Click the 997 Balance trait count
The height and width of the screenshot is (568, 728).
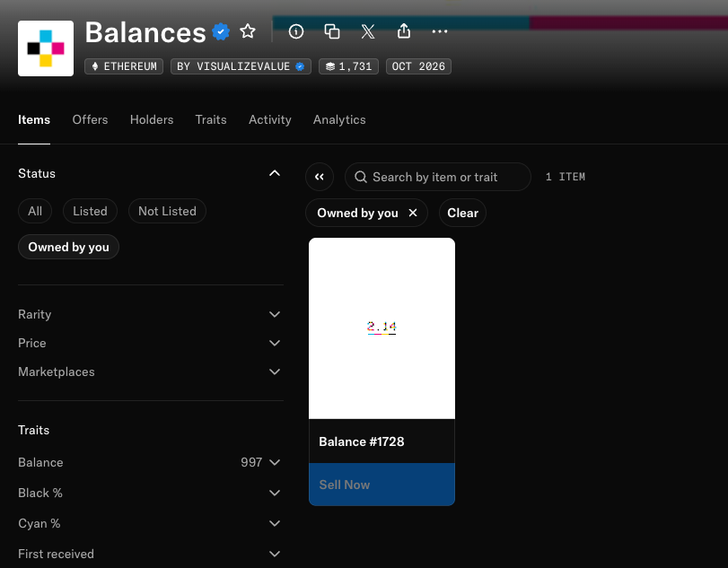point(251,462)
